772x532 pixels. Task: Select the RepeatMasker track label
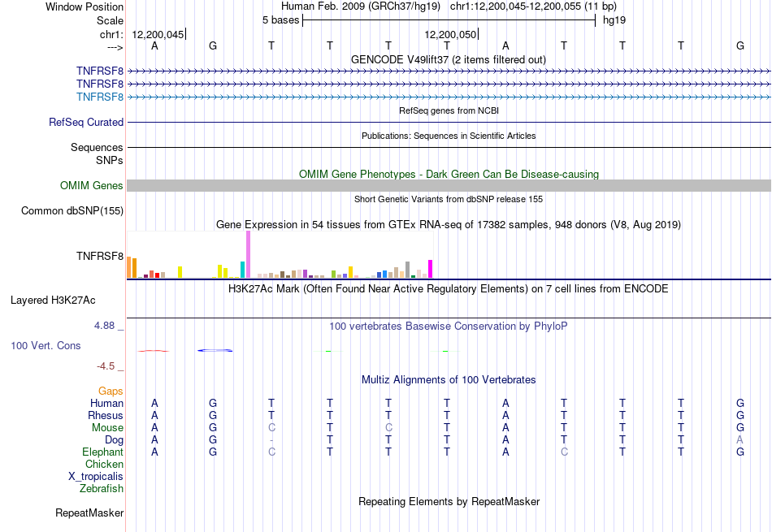click(x=89, y=513)
